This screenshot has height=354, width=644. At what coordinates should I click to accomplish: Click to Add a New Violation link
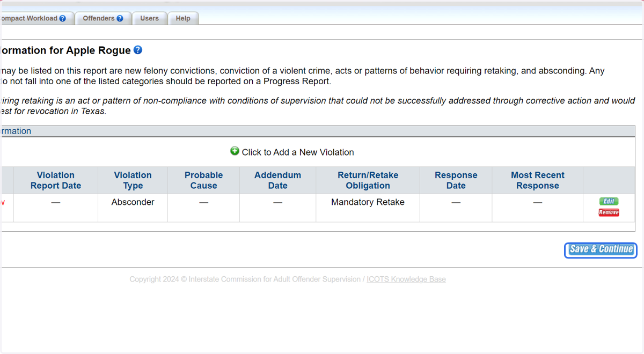click(x=298, y=152)
